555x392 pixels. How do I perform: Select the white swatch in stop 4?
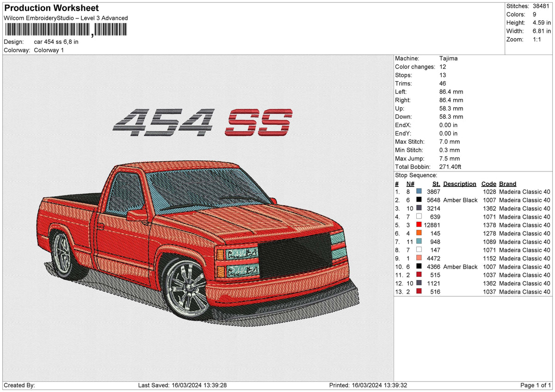coord(419,217)
